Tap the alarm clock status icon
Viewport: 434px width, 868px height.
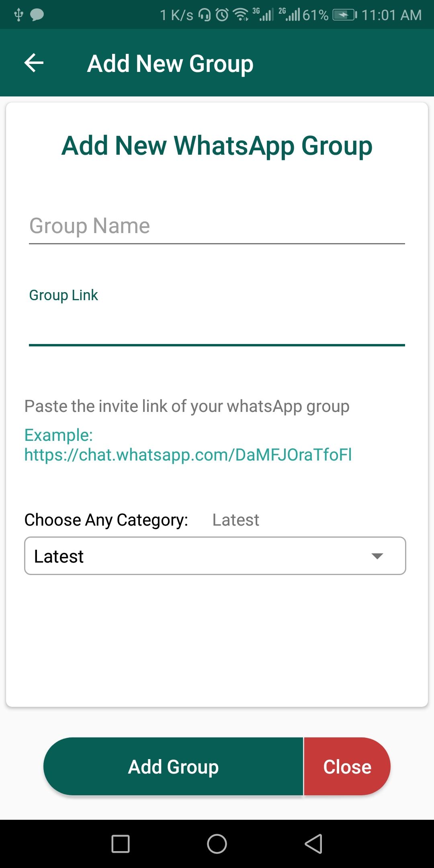click(x=222, y=15)
